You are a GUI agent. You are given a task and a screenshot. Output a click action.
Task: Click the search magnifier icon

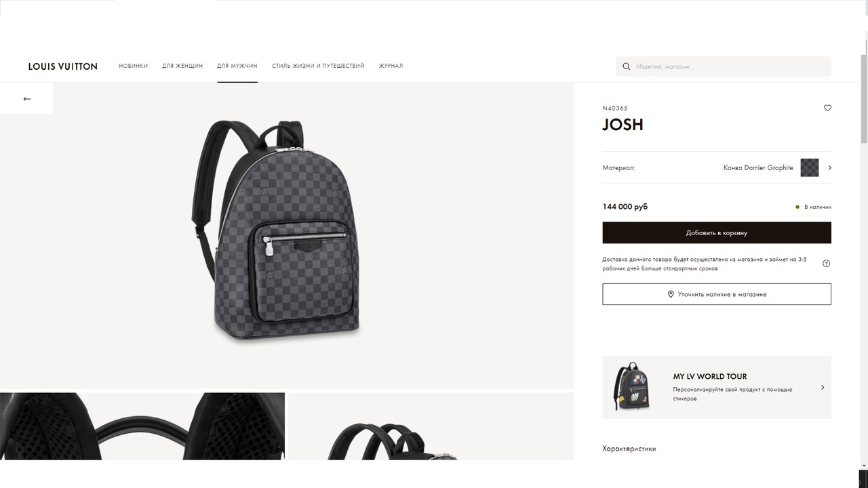[x=627, y=66]
